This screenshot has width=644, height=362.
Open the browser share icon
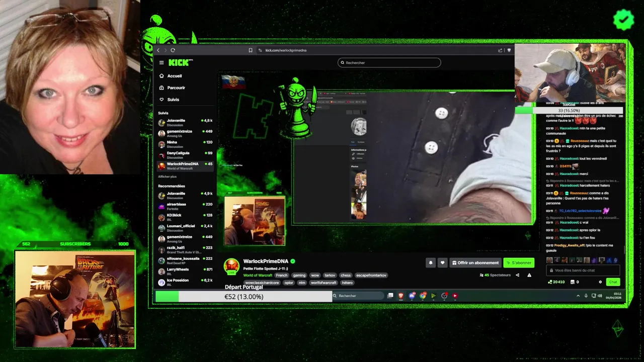(500, 50)
